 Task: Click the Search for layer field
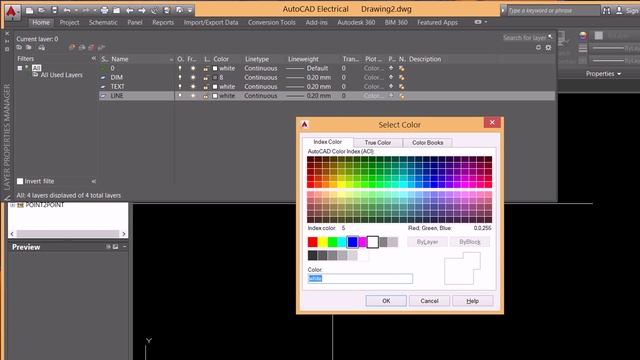pyautogui.click(x=524, y=38)
